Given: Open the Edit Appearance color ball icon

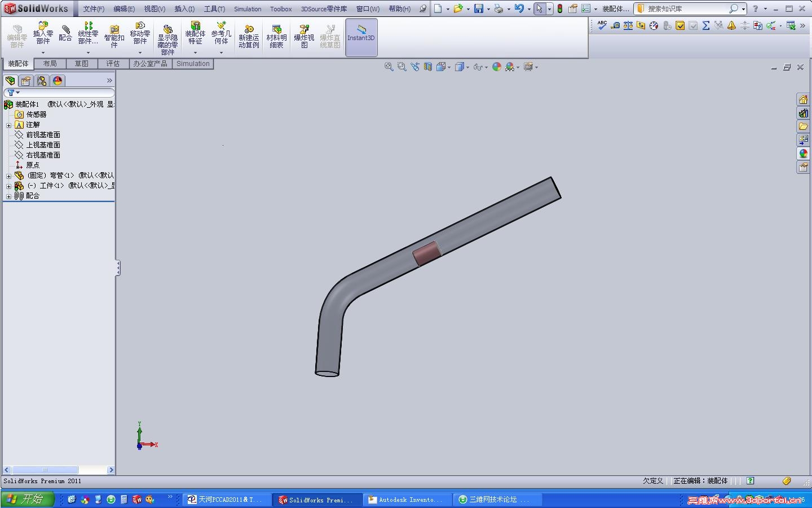Looking at the screenshot, I should coord(497,67).
